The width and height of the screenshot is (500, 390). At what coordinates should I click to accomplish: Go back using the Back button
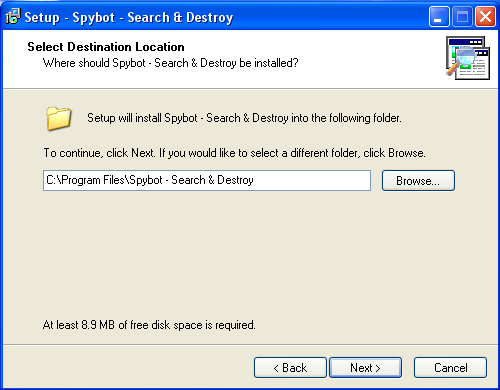[290, 368]
